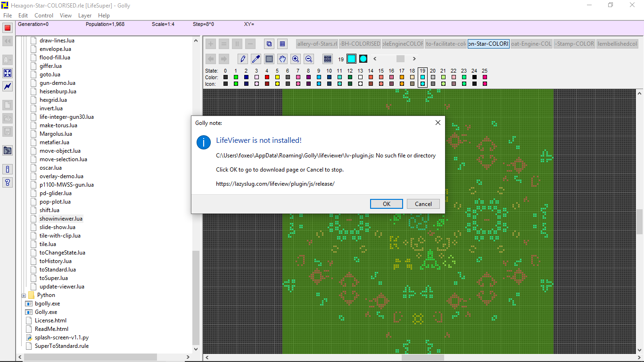Screen dimensions: 644x362
Task: Click Cancel in the Golly note dialog
Action: (423, 204)
